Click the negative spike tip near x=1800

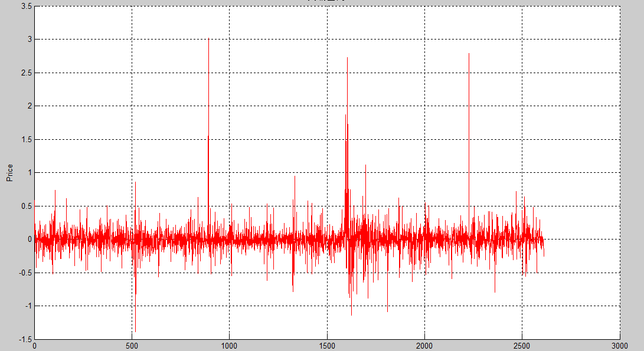387,311
